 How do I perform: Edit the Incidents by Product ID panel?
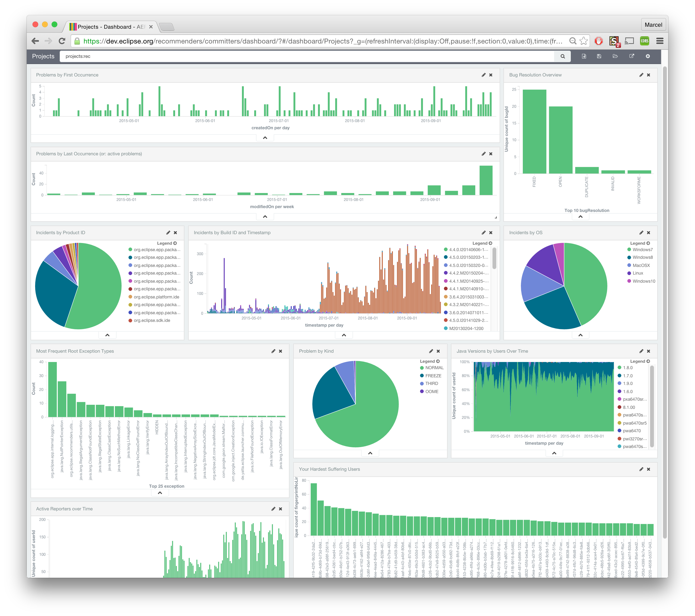(x=168, y=233)
